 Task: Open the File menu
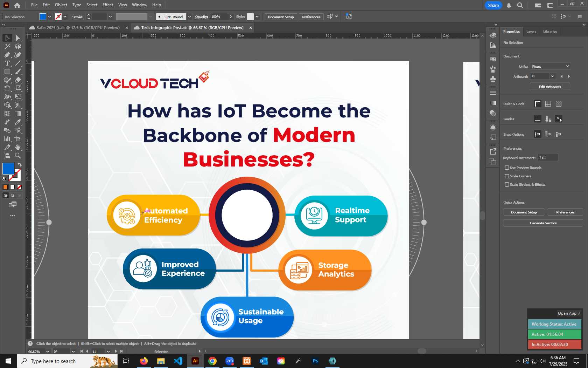click(34, 5)
